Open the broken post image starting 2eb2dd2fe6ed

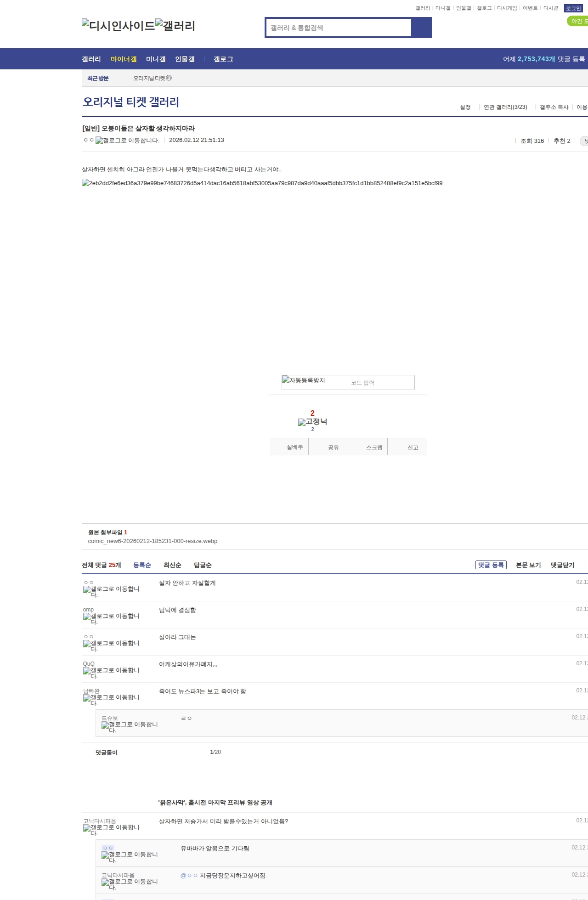[x=262, y=183]
